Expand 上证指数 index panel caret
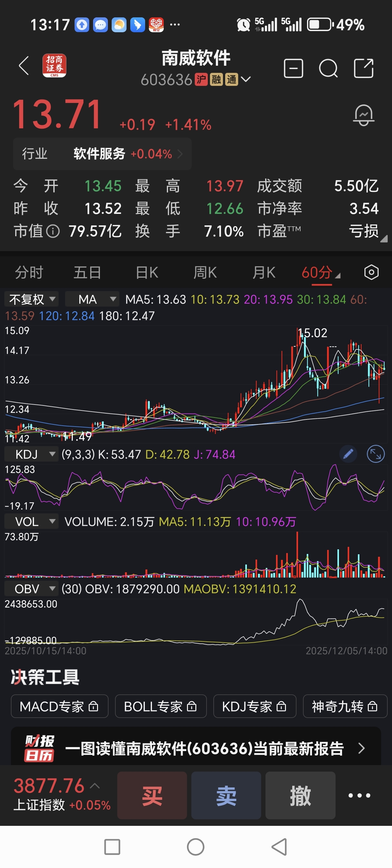 pyautogui.click(x=95, y=786)
